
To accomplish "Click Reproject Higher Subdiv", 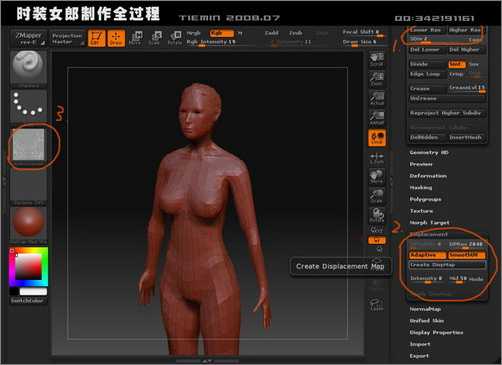I will [447, 113].
